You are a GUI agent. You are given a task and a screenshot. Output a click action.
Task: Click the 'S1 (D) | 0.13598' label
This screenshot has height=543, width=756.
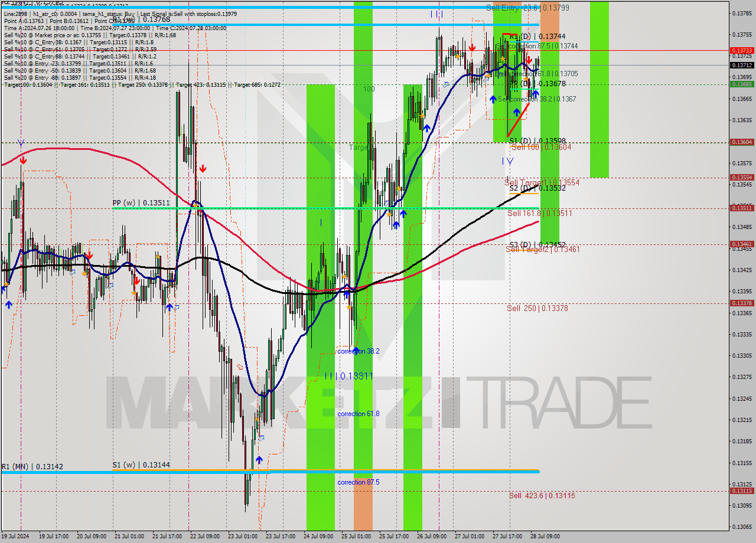(x=537, y=140)
